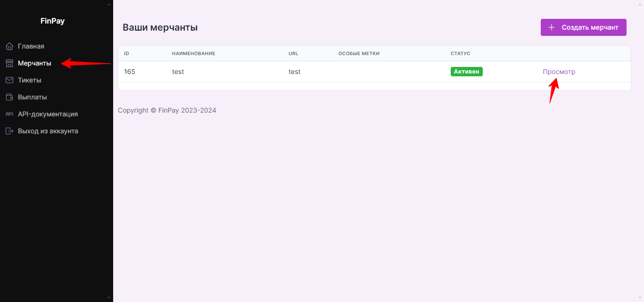The image size is (644, 302).
Task: Click the ID column header
Action: click(x=126, y=53)
